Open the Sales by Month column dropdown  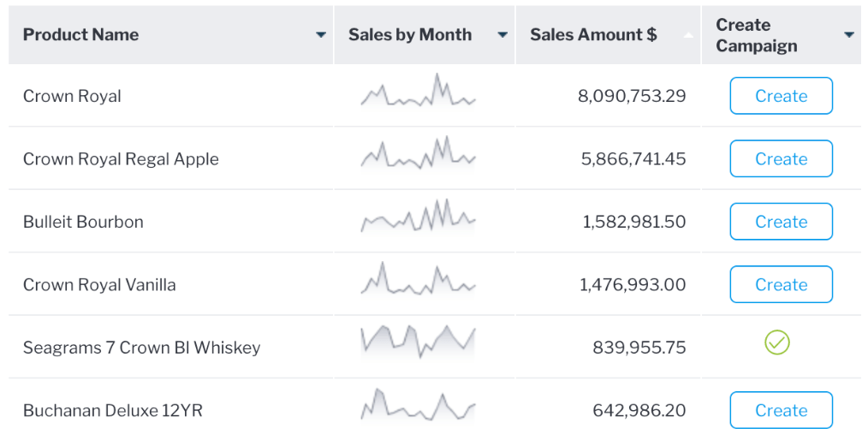pyautogui.click(x=502, y=35)
